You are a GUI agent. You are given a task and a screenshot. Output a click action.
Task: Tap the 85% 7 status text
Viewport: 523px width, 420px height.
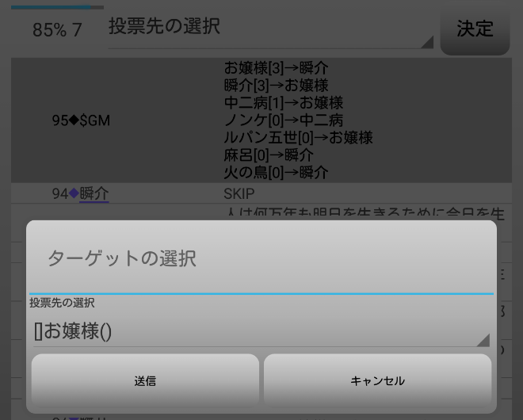[x=57, y=30]
